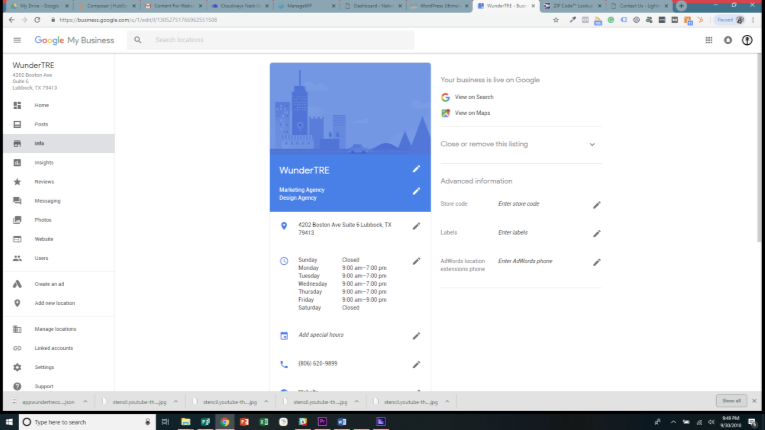Click View on Maps link
Screen dimensions: 765x430
tap(472, 113)
